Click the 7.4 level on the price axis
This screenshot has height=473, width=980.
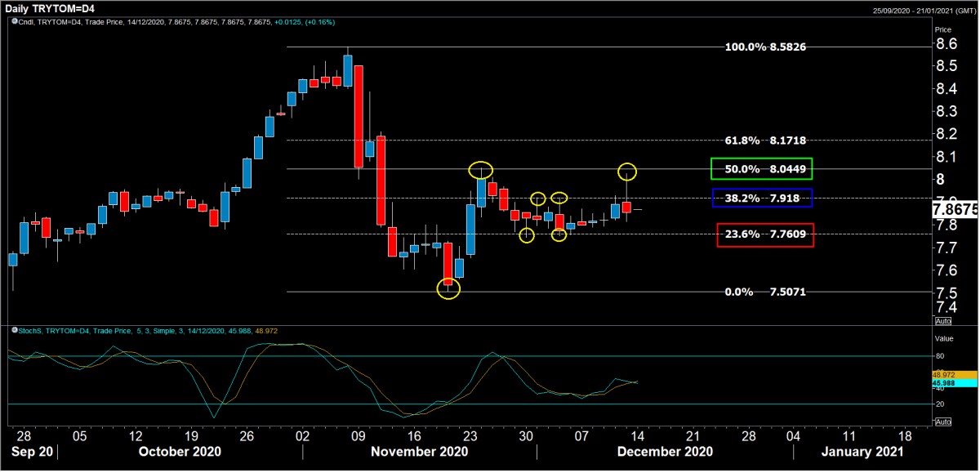click(x=947, y=307)
